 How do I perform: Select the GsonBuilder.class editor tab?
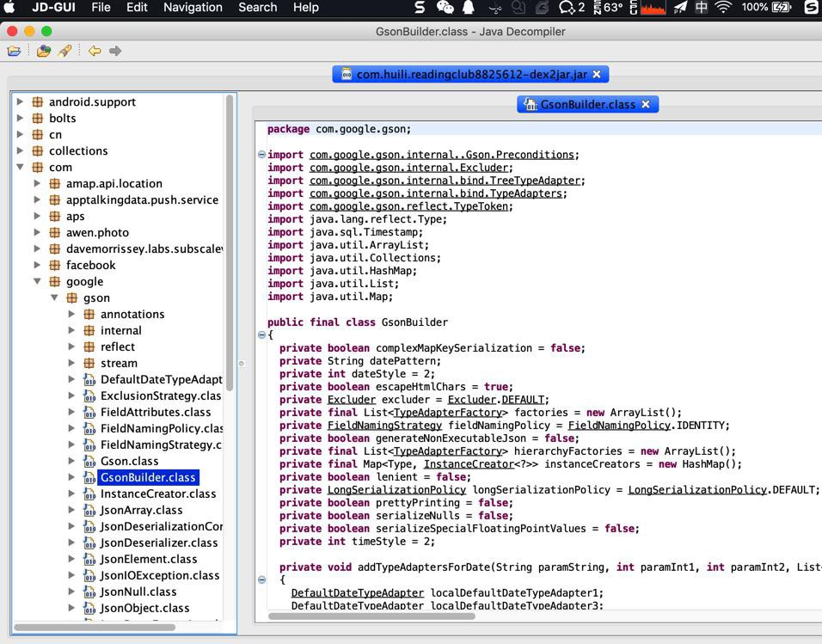[x=587, y=104]
